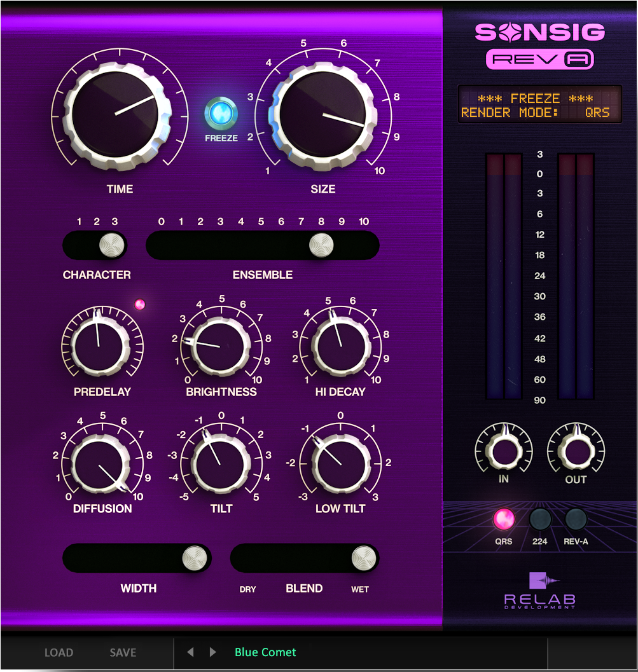Click ENSEMBLE scale number 0
The width and height of the screenshot is (638, 672).
[x=161, y=222]
